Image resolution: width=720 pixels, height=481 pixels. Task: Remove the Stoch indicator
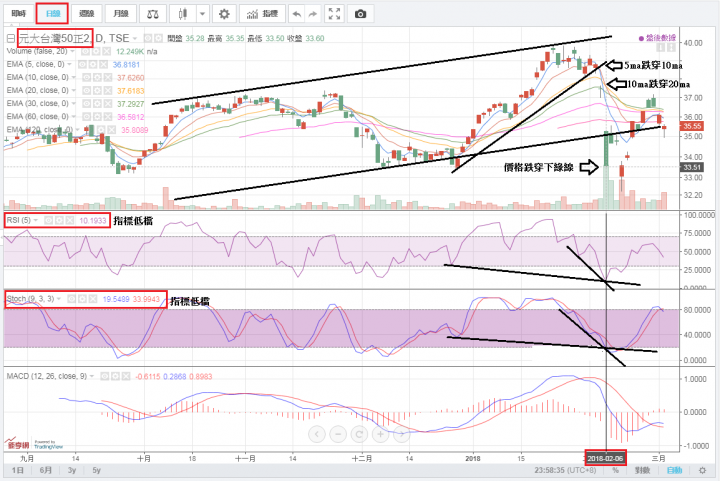click(92, 299)
